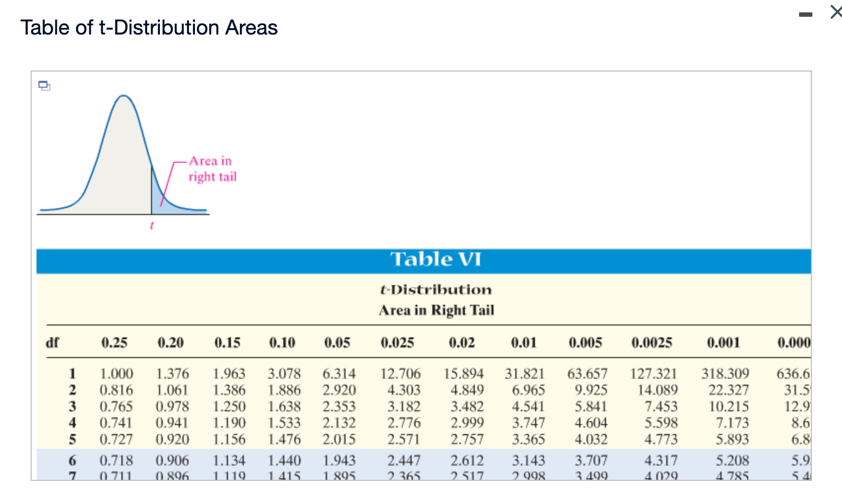Click the value 4.303 in row 2

pyautogui.click(x=404, y=390)
